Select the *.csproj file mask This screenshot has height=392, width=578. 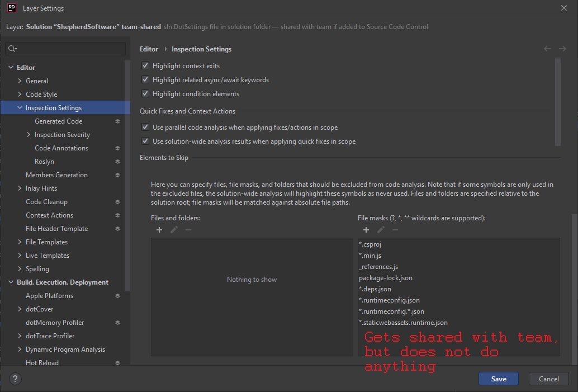coord(370,244)
